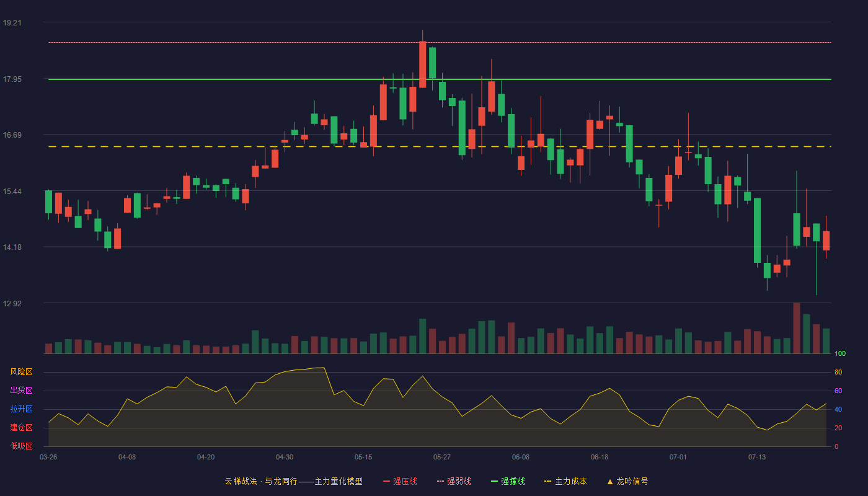This screenshot has width=868, height=496.
Task: Click the 07-01 date label
Action: point(678,457)
